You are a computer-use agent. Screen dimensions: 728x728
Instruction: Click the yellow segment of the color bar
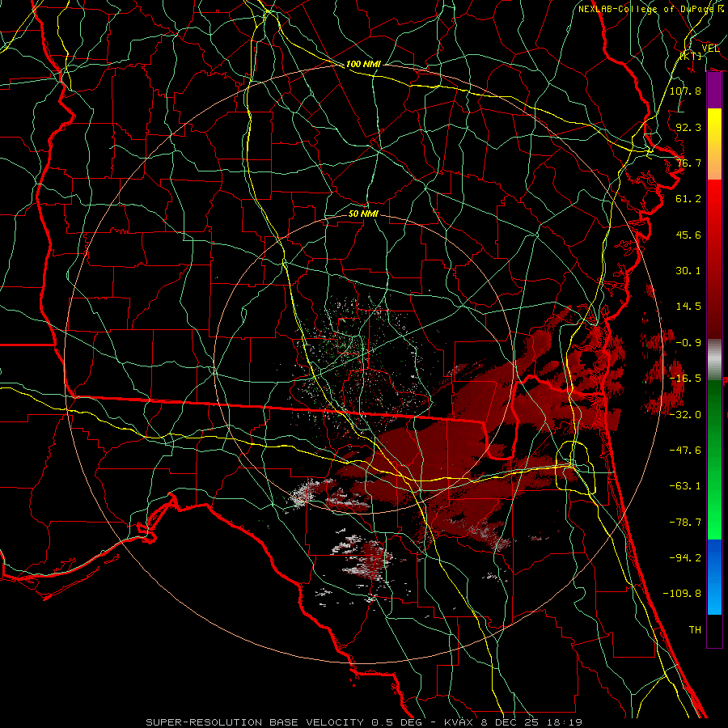click(x=714, y=126)
